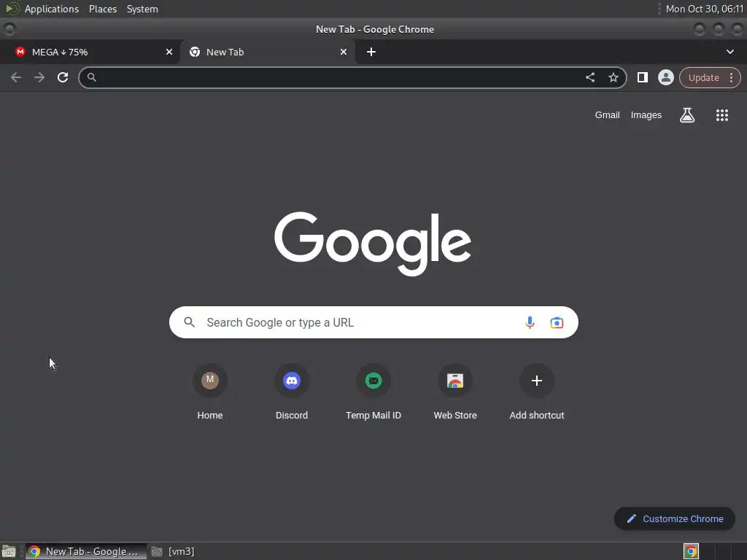Open Chrome three-dot menu

[x=731, y=77]
